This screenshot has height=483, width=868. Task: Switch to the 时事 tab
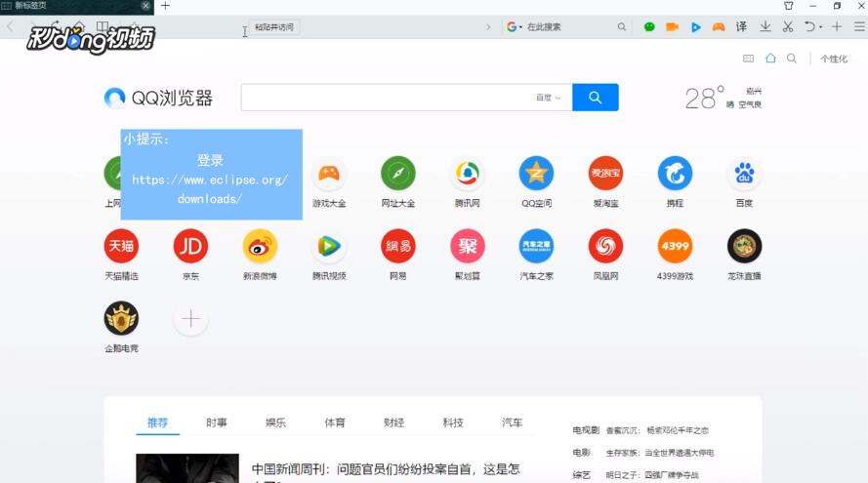click(217, 423)
